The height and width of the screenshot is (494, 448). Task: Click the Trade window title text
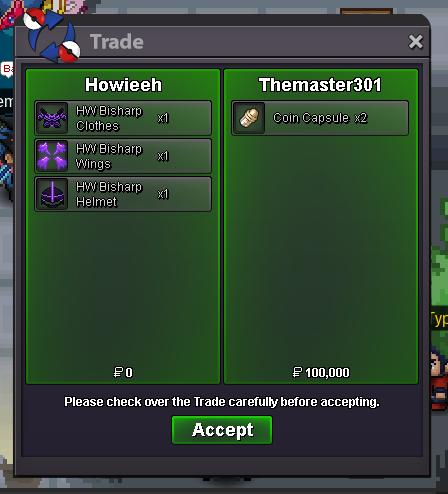pos(117,42)
